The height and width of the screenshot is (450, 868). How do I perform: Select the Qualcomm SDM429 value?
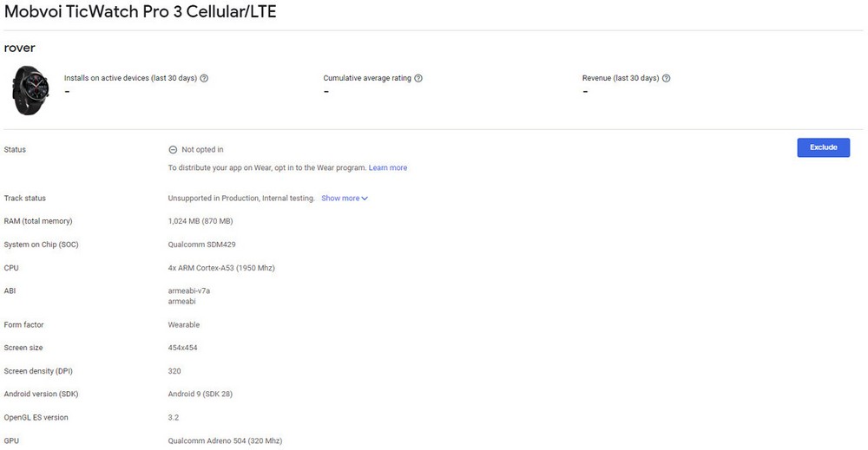[x=201, y=245]
